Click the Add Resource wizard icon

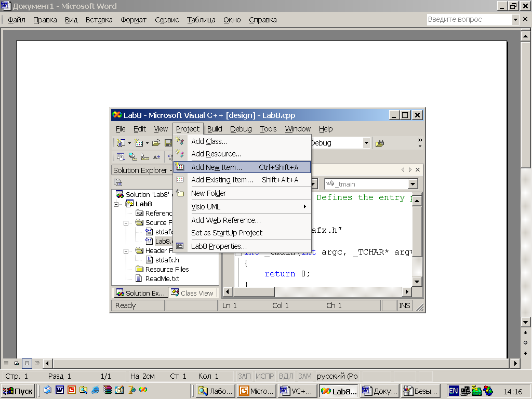tap(180, 154)
